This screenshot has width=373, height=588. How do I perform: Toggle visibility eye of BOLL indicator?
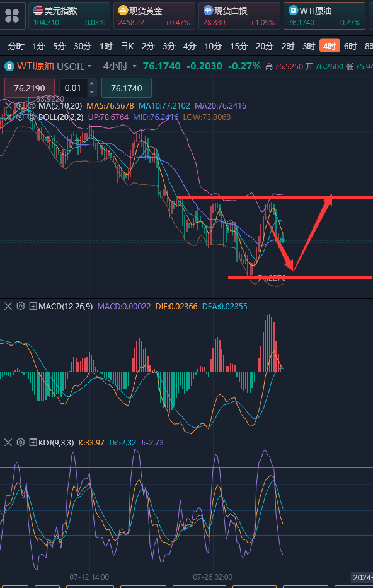point(32,117)
